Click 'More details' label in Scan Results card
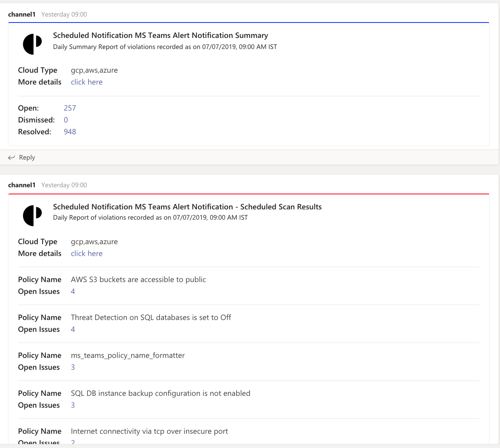The height and width of the screenshot is (448, 500). [39, 253]
